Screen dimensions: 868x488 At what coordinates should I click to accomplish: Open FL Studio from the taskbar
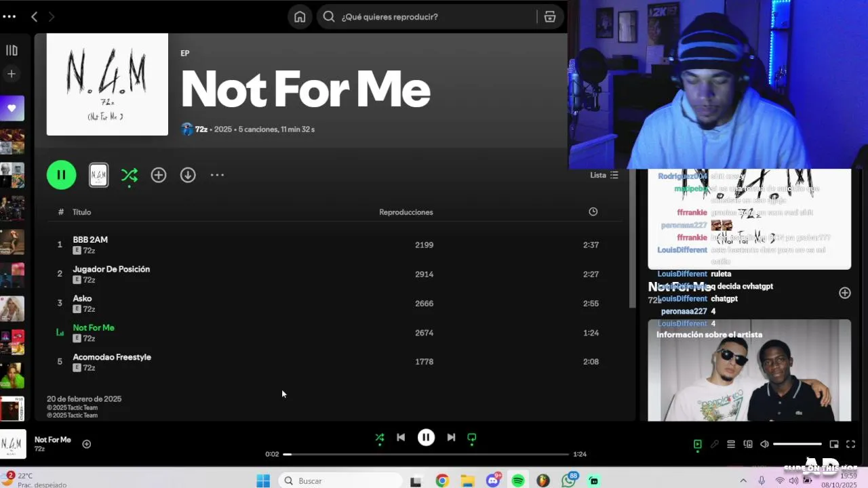[543, 481]
